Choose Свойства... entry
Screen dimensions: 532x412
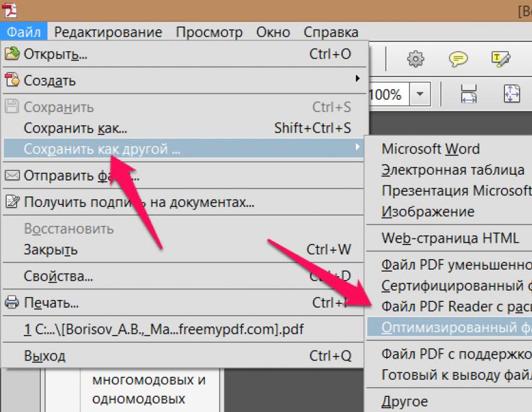[x=183, y=276]
